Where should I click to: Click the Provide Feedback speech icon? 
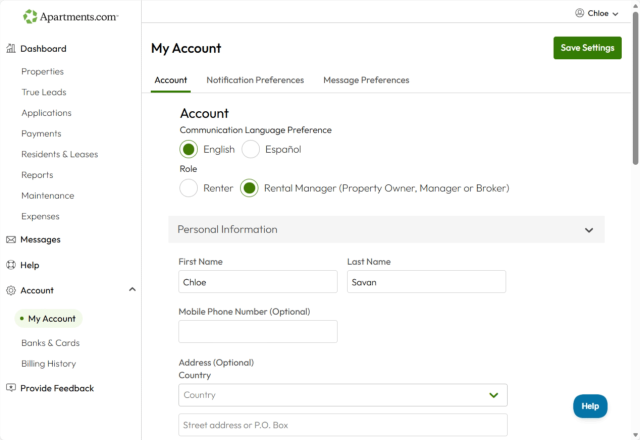click(11, 388)
